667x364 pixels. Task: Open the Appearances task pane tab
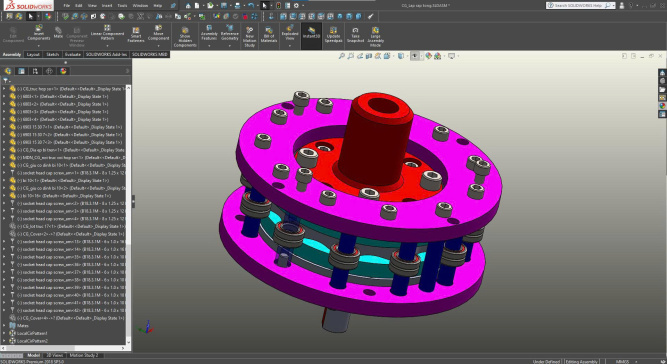pyautogui.click(x=662, y=106)
